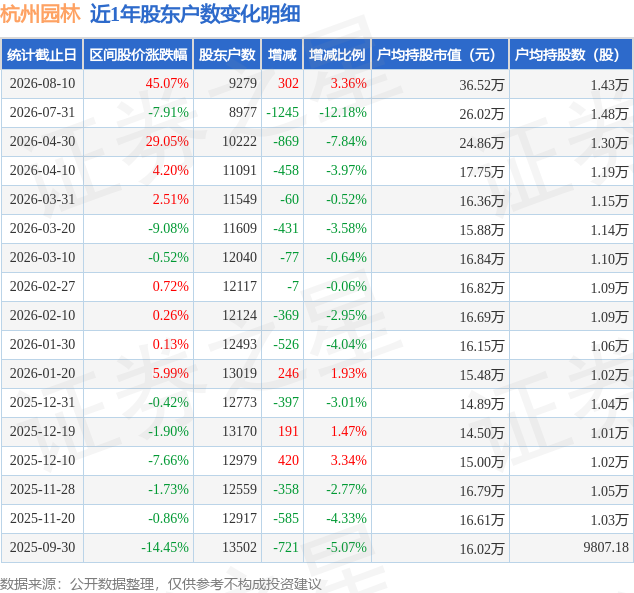
Task: Select the 2026-04-30 row date
Action: 42,141
